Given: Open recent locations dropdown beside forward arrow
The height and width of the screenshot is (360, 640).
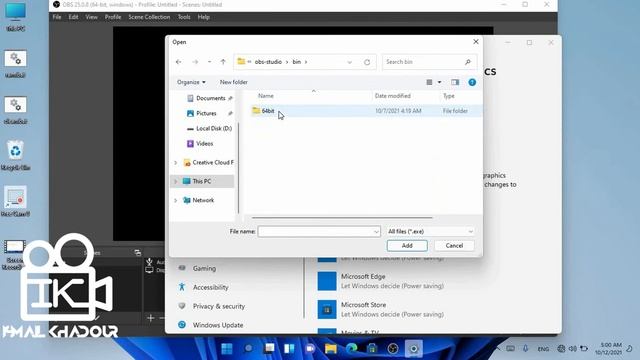Looking at the screenshot, I should 209,62.
